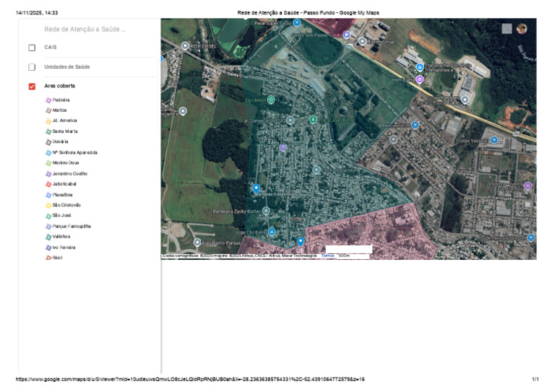Click the Jd. America polygon icon
Screen dimensions: 555x392
click(48, 121)
